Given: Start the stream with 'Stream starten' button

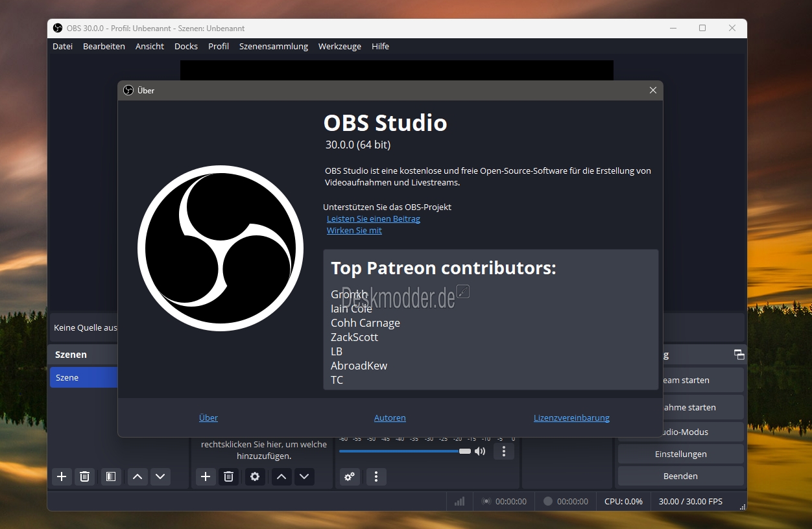Looking at the screenshot, I should 703,381.
